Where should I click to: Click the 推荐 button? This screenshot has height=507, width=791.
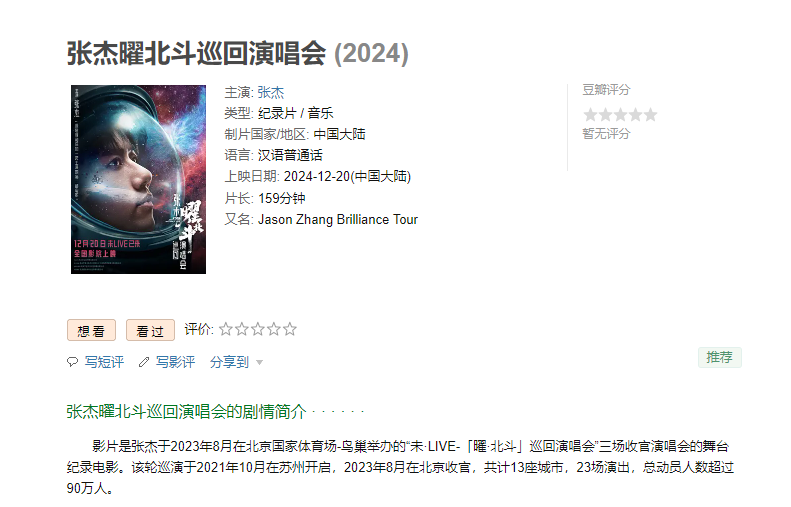pos(719,358)
